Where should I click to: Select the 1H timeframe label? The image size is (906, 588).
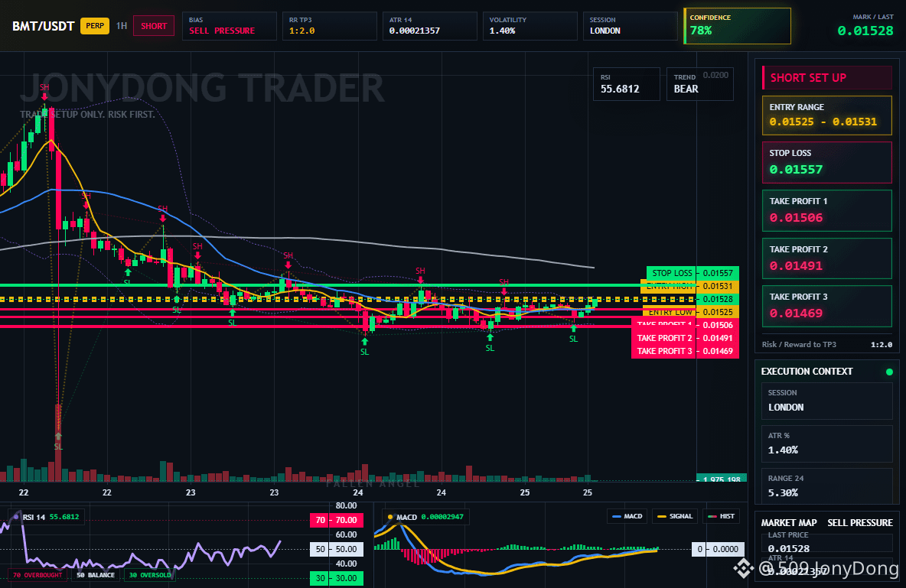pyautogui.click(x=122, y=26)
